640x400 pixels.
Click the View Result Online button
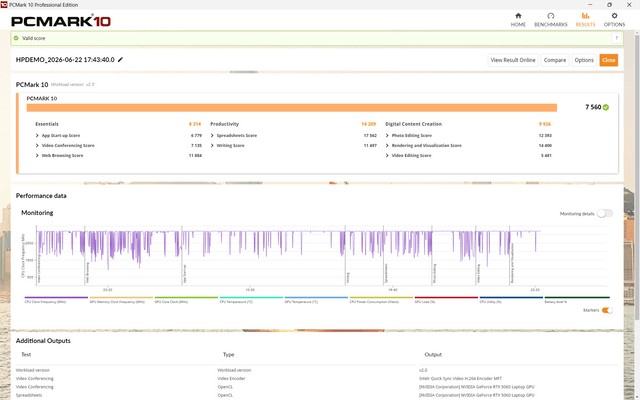coord(513,60)
